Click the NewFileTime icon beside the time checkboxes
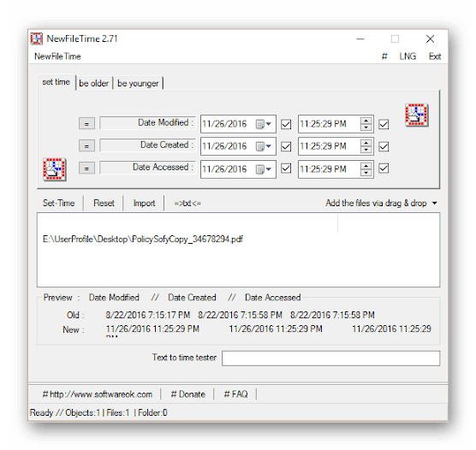The image size is (476, 450). 416,115
